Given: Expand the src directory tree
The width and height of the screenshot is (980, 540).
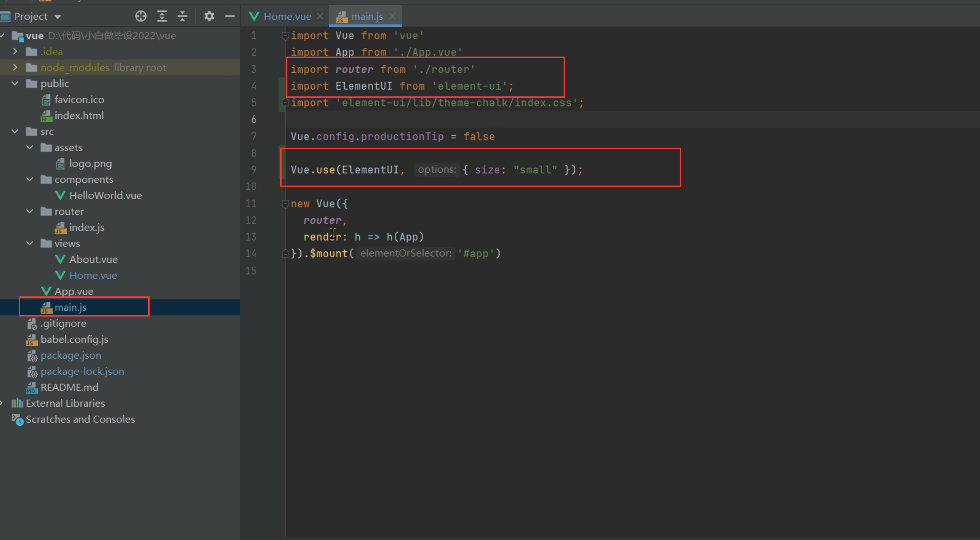Looking at the screenshot, I should coord(15,131).
